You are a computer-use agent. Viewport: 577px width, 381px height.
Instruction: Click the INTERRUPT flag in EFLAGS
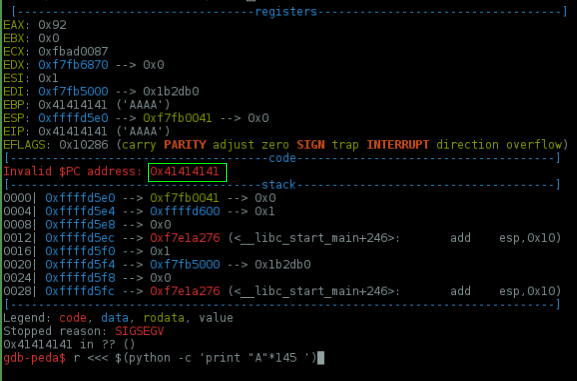(x=398, y=145)
